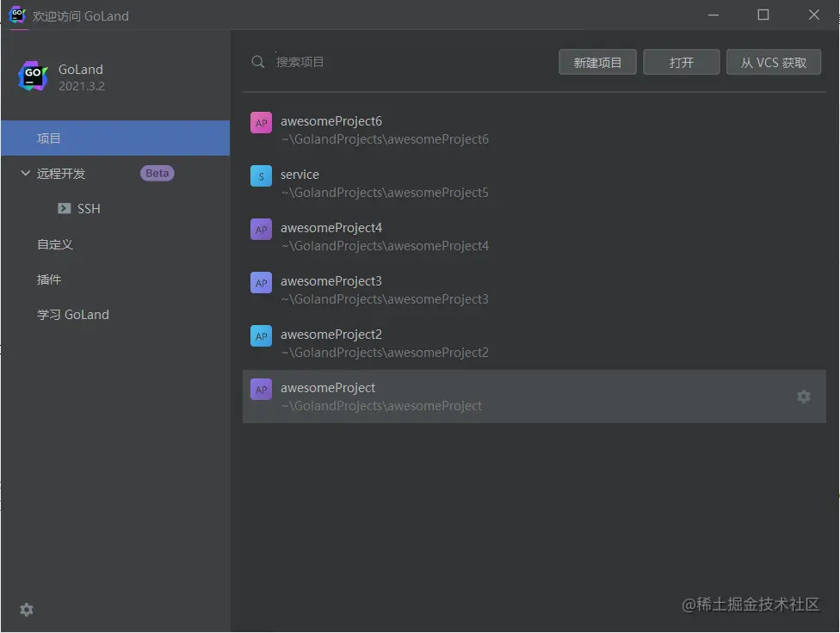Click the pink AP icon for awesomeProject6

tap(261, 123)
